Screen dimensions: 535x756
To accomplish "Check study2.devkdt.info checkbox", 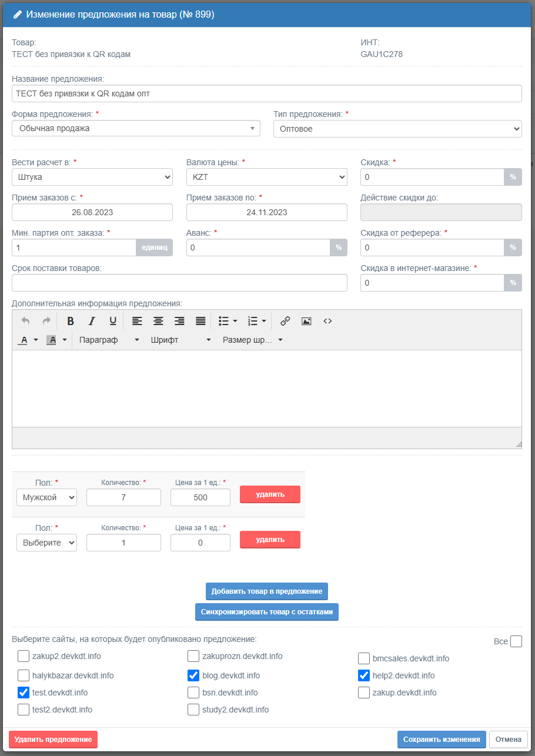I will click(193, 710).
